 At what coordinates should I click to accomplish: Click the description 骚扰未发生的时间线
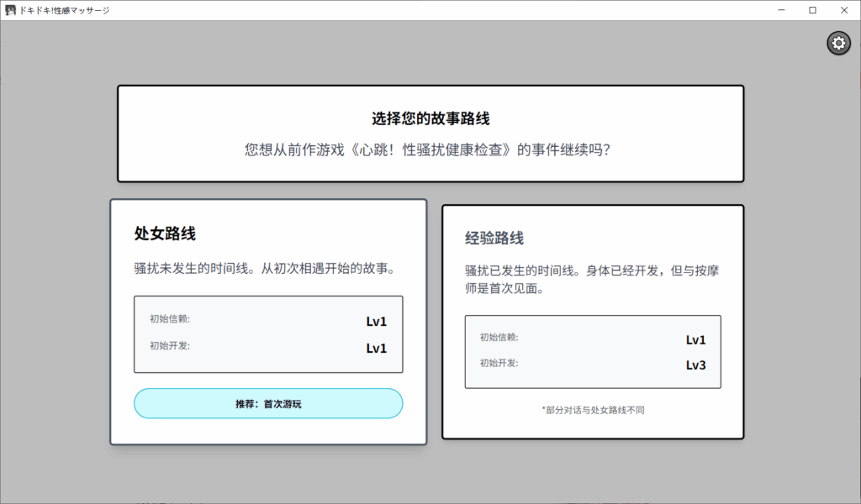[265, 269]
